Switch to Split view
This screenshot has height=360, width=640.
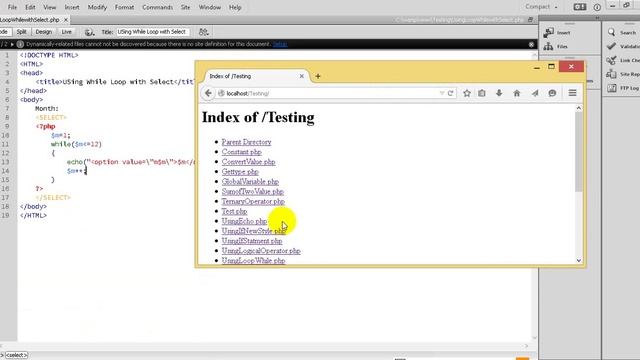click(x=21, y=32)
